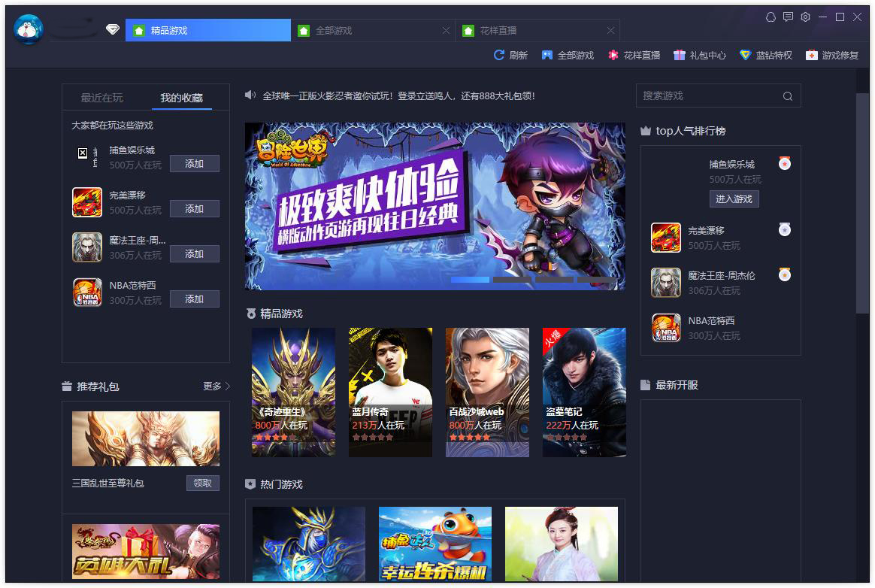Open 游戏修复 game repair
Viewport: 875px width, 588px height.
click(832, 56)
